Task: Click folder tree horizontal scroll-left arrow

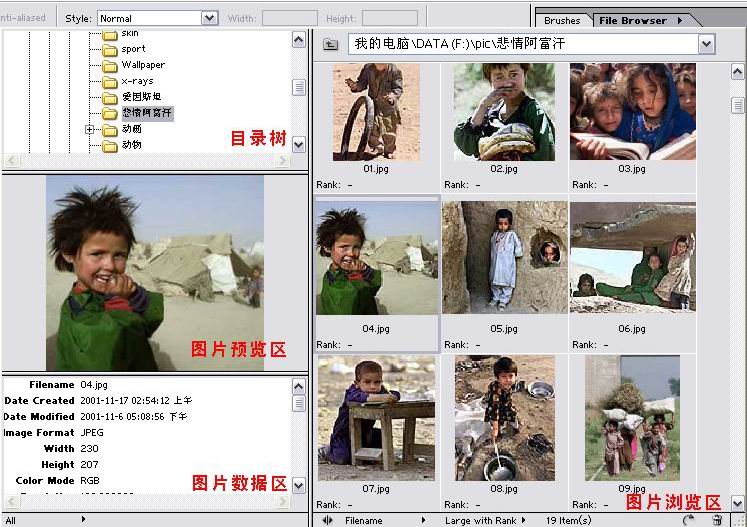Action: tap(12, 161)
